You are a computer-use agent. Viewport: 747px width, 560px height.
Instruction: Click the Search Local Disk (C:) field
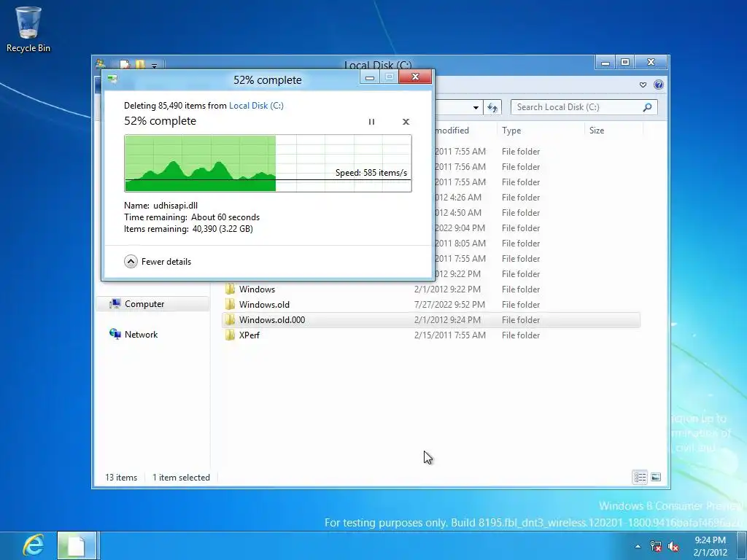click(584, 107)
